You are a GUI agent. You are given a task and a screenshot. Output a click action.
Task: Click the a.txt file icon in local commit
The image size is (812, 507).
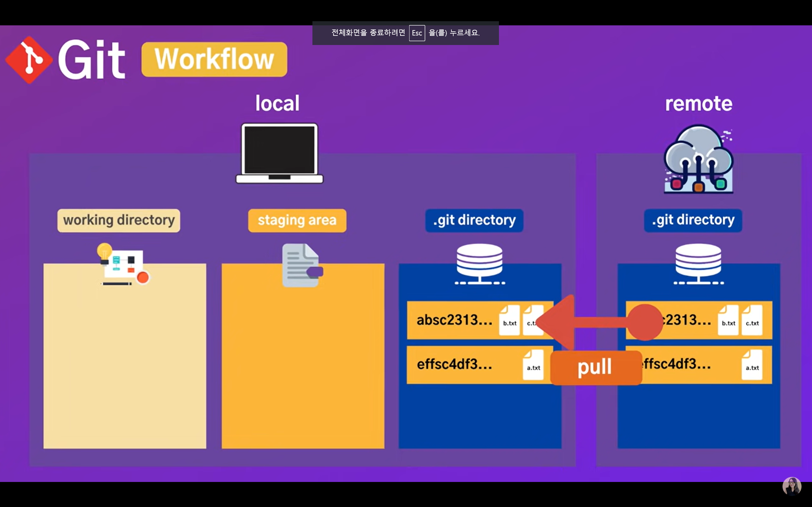(533, 365)
